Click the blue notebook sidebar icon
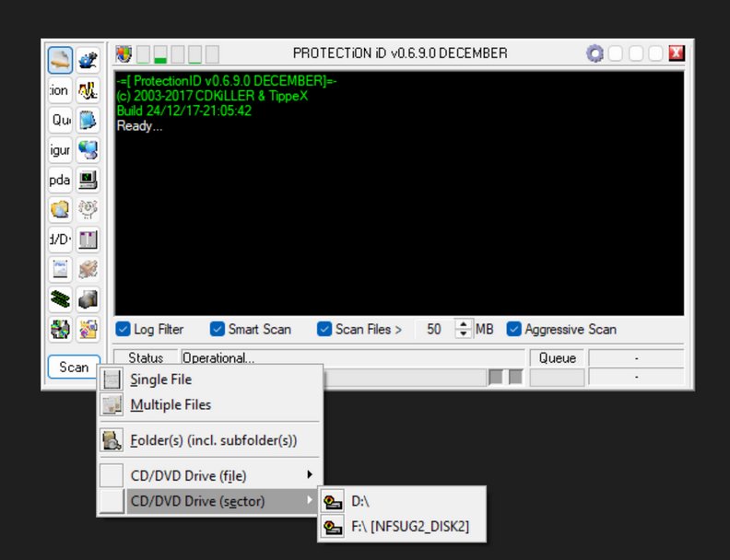730x560 pixels. point(88,120)
